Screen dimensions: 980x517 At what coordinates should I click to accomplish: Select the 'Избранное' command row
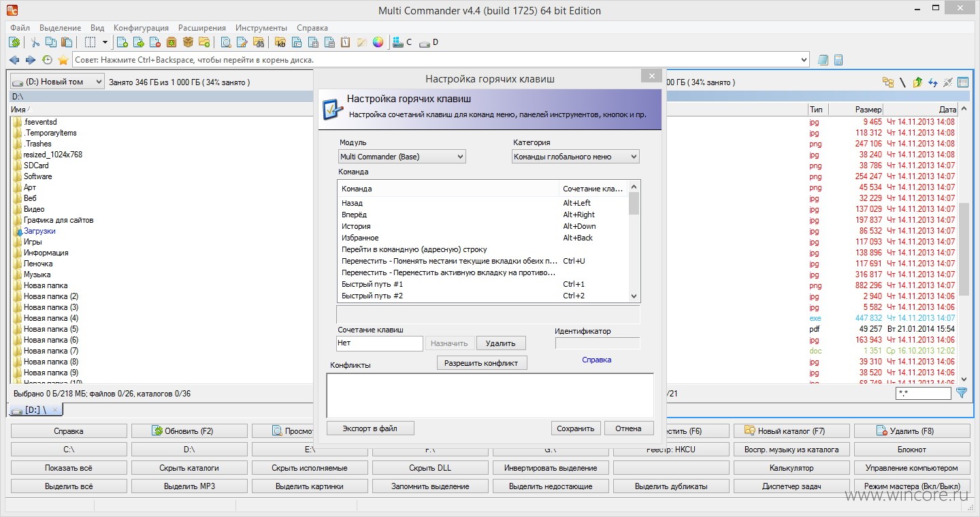483,238
